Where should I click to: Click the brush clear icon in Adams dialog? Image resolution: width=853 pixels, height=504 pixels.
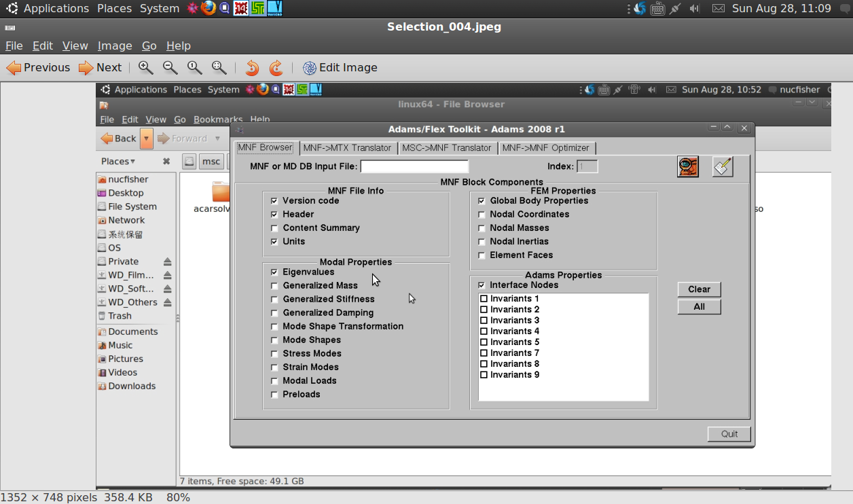tap(723, 166)
